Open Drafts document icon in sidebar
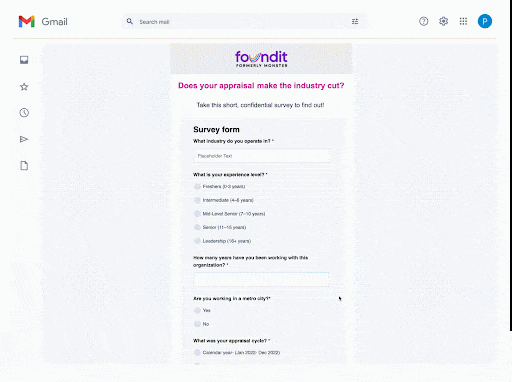Viewport: 512px width, 382px height. click(24, 166)
